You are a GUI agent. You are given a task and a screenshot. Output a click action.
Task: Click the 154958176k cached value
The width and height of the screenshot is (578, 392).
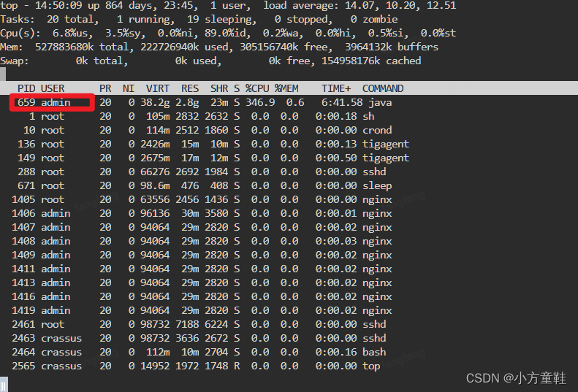pos(371,61)
